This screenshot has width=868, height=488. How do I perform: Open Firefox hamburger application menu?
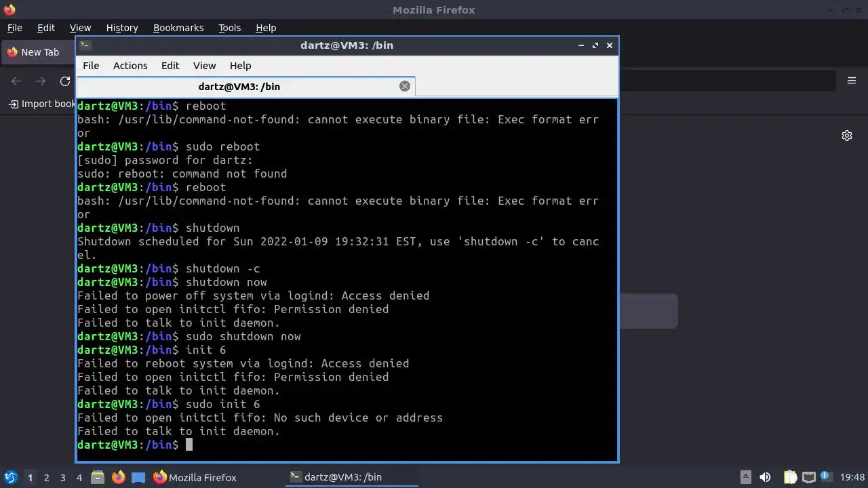[x=852, y=81]
